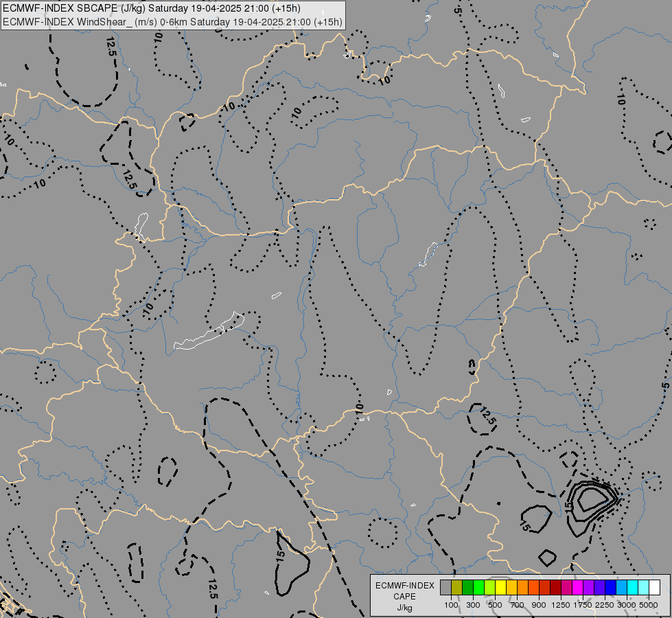672x618 pixels.
Task: Click the 300 value label in legend
Action: [473, 605]
